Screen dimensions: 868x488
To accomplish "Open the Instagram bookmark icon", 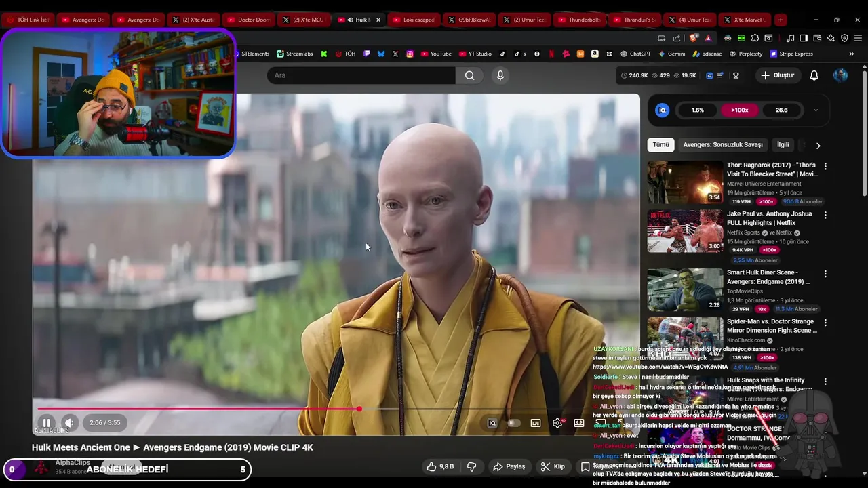I will point(410,54).
